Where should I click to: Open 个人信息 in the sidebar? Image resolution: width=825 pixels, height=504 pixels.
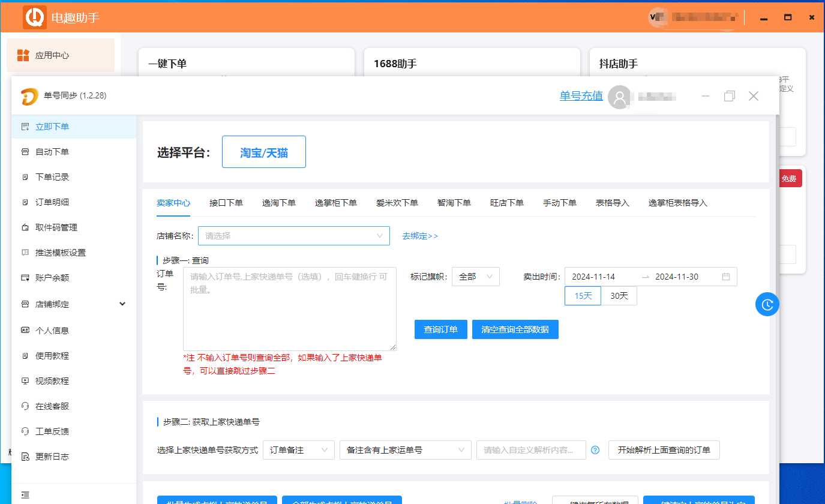(x=73, y=331)
